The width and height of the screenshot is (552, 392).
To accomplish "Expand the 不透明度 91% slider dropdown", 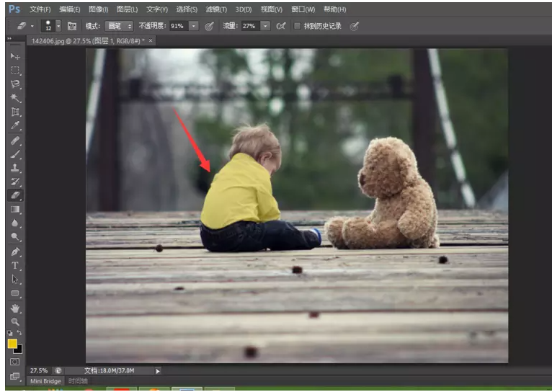I will 194,26.
